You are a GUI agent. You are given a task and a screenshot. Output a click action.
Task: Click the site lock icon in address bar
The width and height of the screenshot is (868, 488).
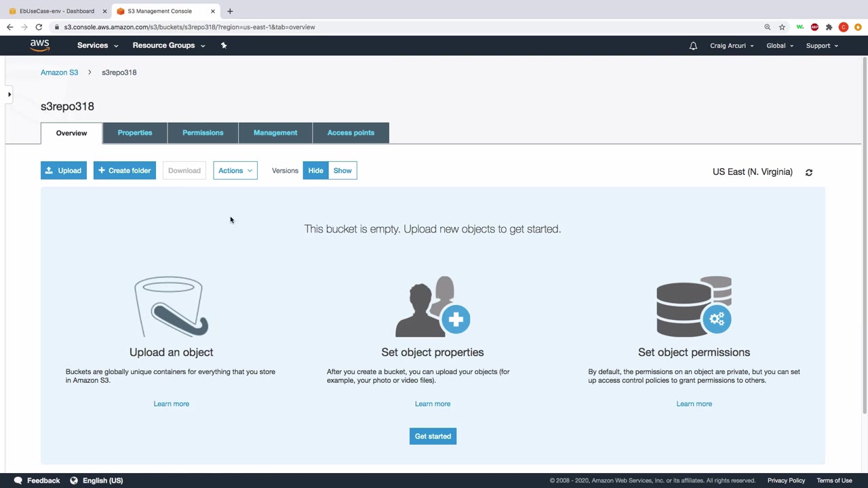coord(58,27)
